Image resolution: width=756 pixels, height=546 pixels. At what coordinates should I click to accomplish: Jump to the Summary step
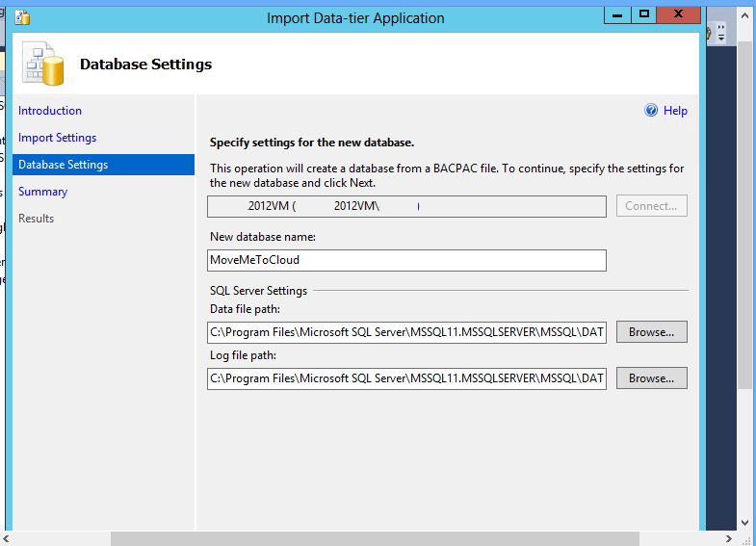42,192
